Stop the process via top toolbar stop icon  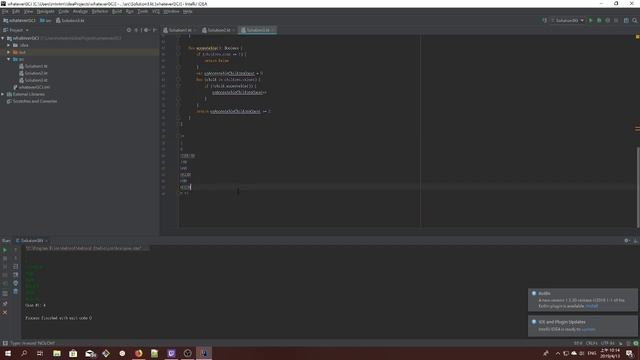[616, 20]
